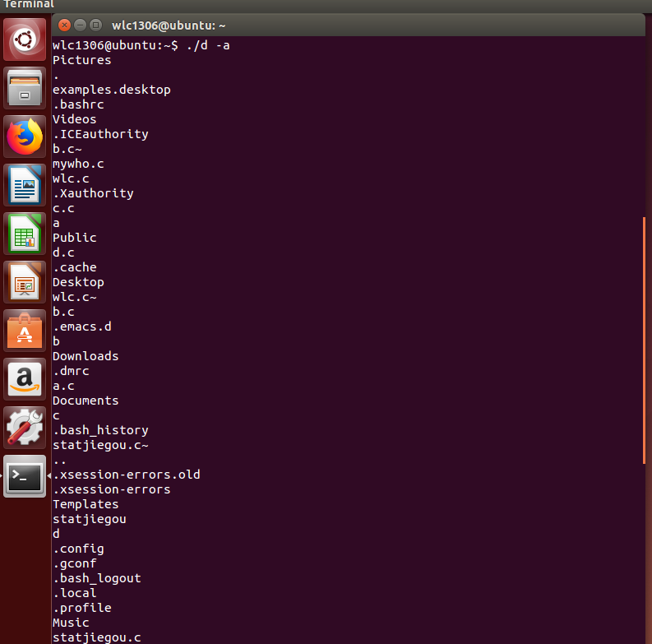Click the terminal vertical scrollbar thumb
The height and width of the screenshot is (644, 652).
644,341
